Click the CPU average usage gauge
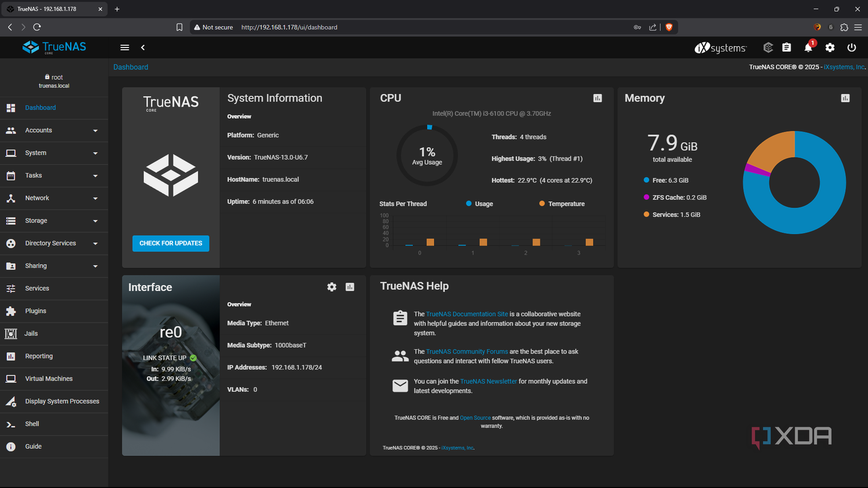The image size is (868, 488). pyautogui.click(x=427, y=155)
